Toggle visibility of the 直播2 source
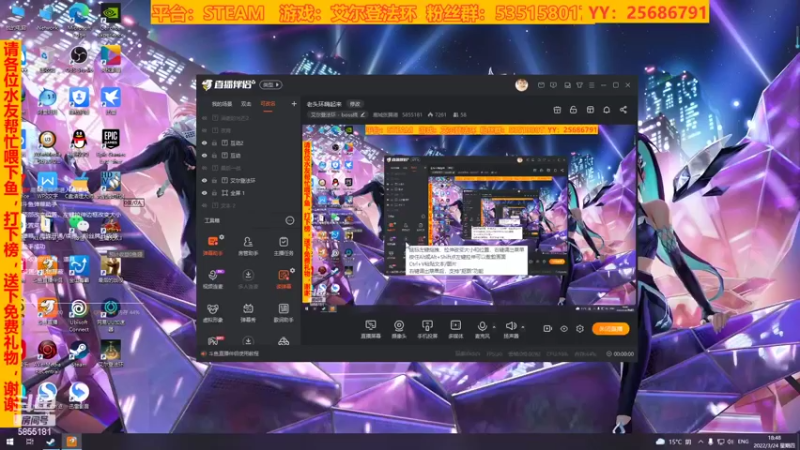800x450 pixels. point(205,143)
